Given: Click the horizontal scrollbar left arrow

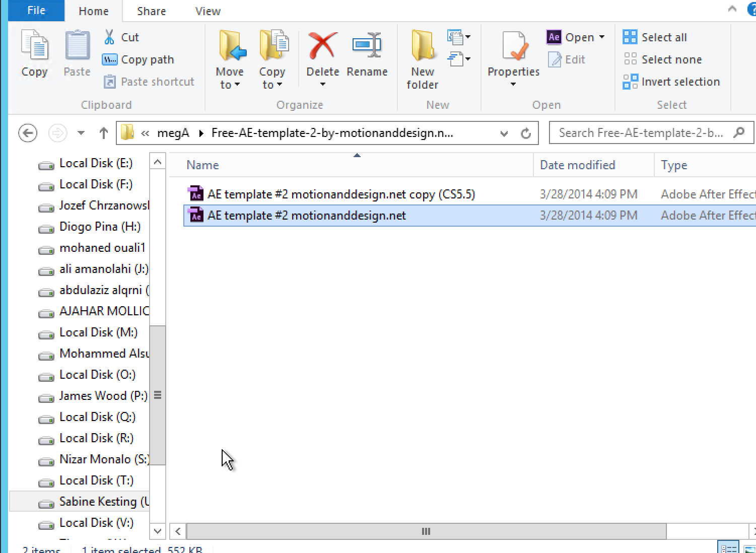Looking at the screenshot, I should tap(178, 531).
